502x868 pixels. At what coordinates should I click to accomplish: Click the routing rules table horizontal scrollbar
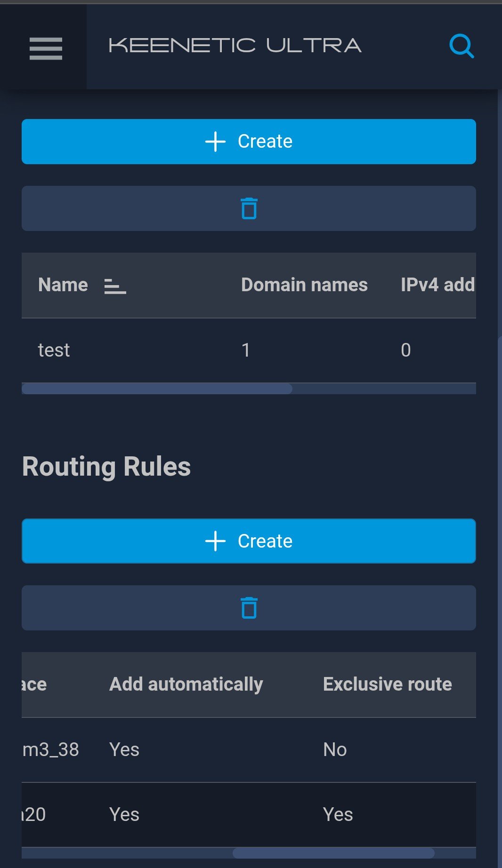point(333,853)
